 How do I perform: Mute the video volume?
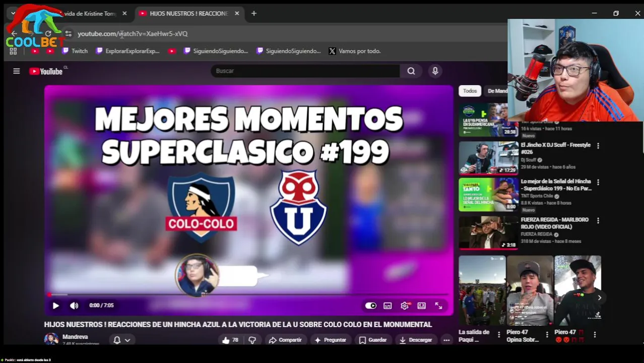(74, 306)
